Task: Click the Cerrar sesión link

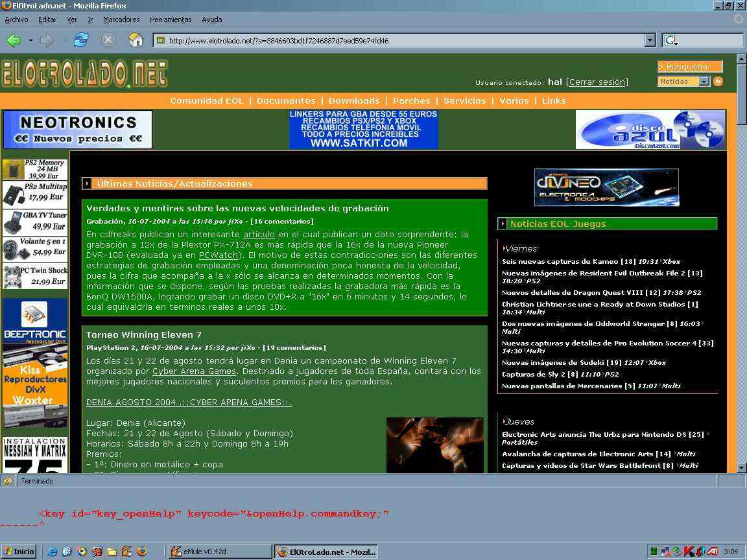Action: pos(597,82)
